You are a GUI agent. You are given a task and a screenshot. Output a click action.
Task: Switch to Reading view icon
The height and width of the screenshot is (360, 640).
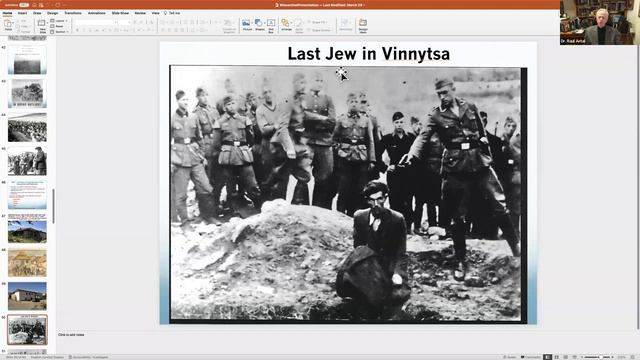pyautogui.click(x=565, y=357)
